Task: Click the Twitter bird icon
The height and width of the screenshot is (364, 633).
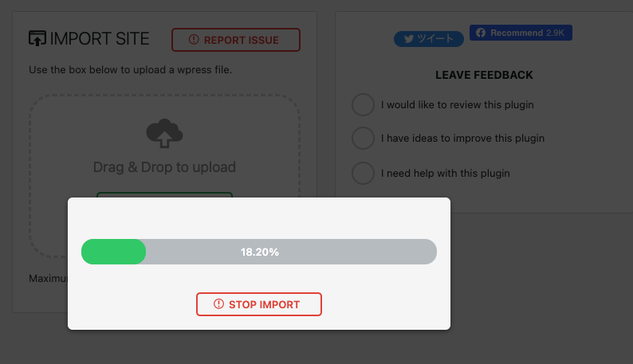Action: click(409, 39)
